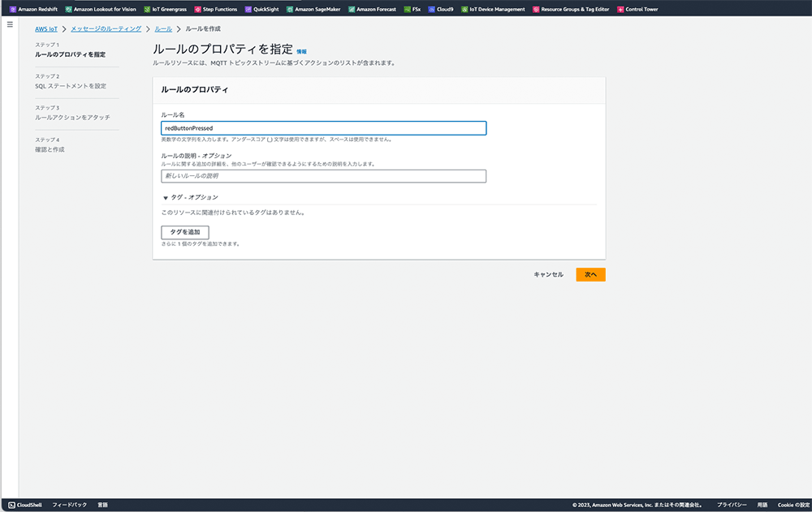Click ルールのプロパティ panel heading
Viewport: 812px width, 512px height.
[194, 89]
